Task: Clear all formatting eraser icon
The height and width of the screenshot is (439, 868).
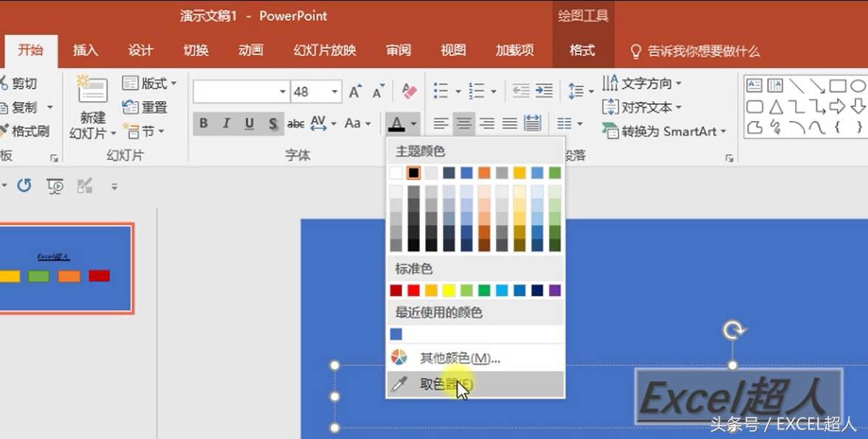Action: point(409,91)
